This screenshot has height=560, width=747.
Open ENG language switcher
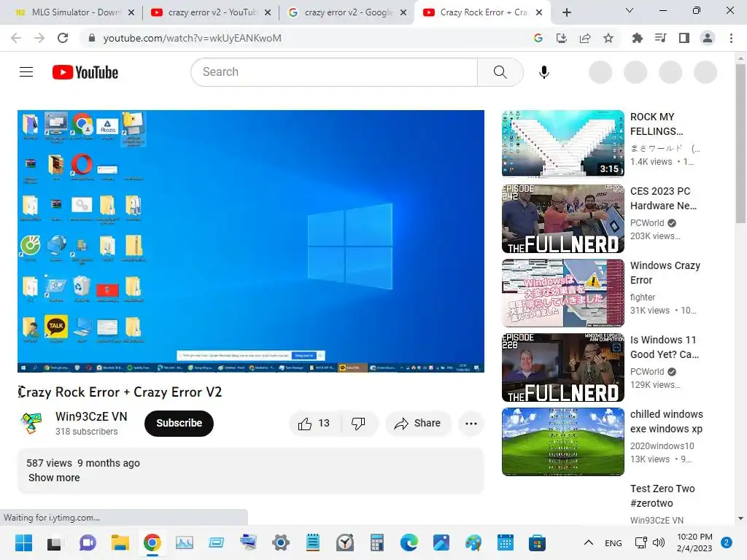point(614,543)
